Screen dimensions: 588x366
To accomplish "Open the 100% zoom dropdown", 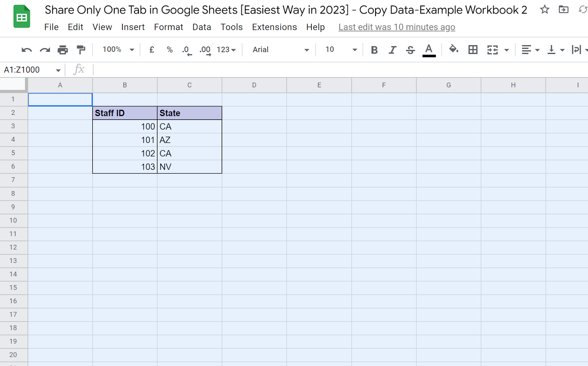I will click(118, 50).
